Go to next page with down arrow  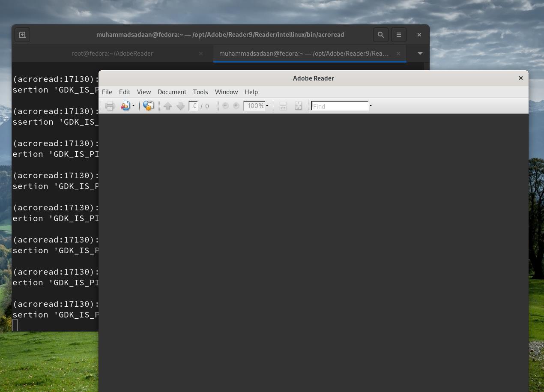(x=180, y=106)
